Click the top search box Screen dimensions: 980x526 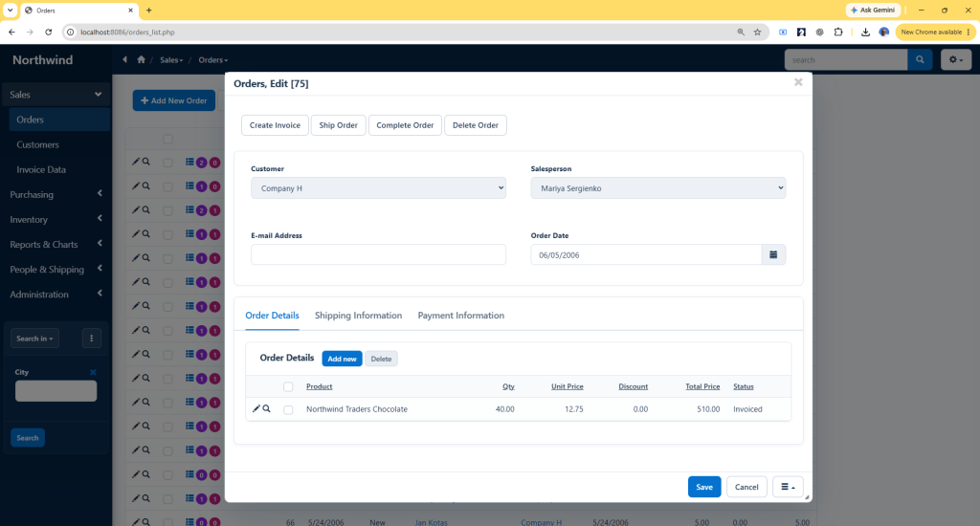[x=846, y=60]
